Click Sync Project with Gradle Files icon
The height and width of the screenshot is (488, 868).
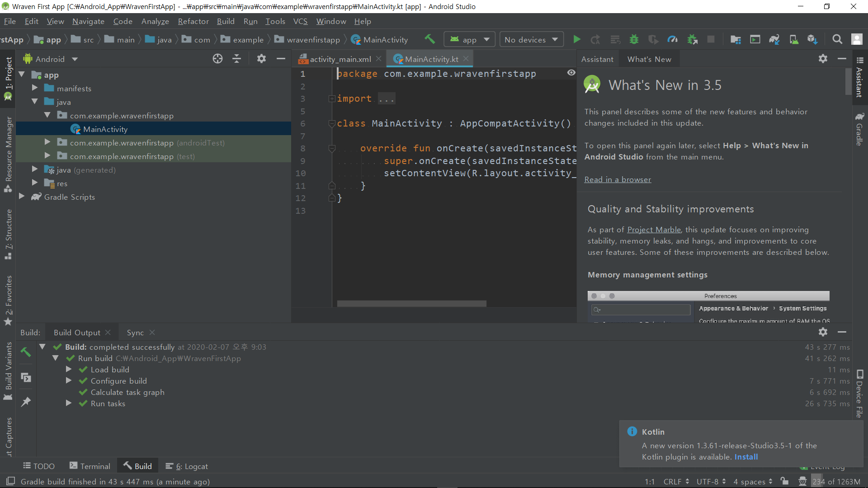774,40
